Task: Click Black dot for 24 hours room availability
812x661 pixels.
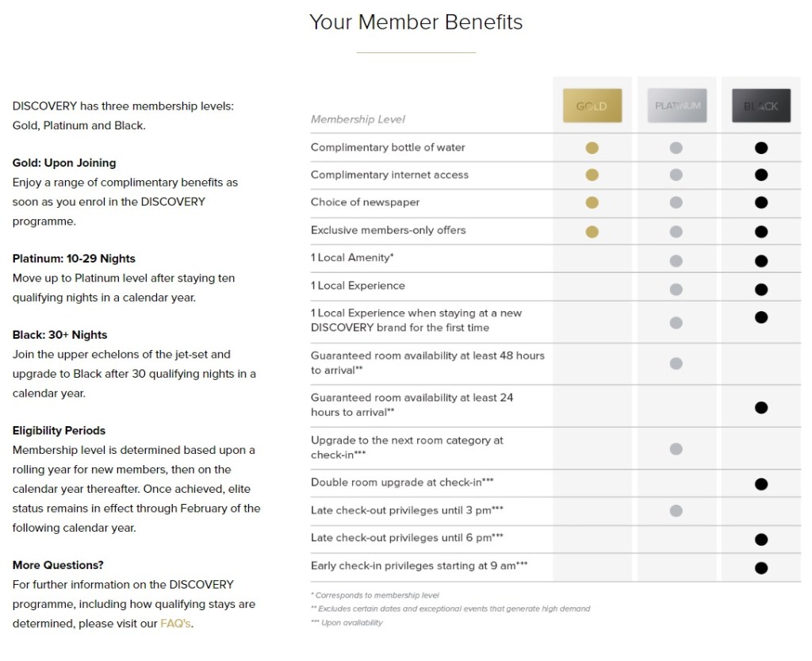Action: coord(761,408)
